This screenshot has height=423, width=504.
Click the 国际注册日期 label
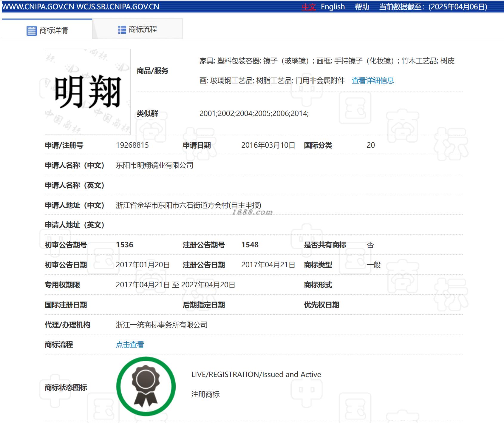66,305
